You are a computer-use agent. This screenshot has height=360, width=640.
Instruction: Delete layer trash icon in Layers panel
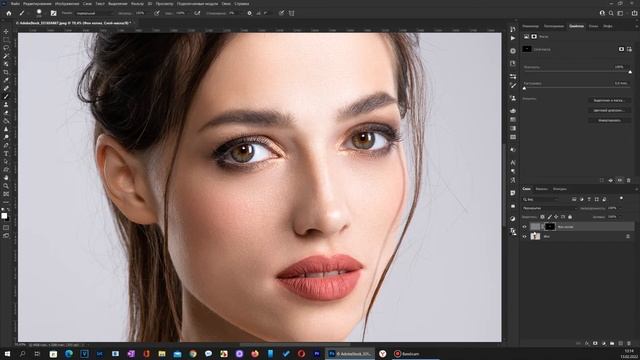629,344
